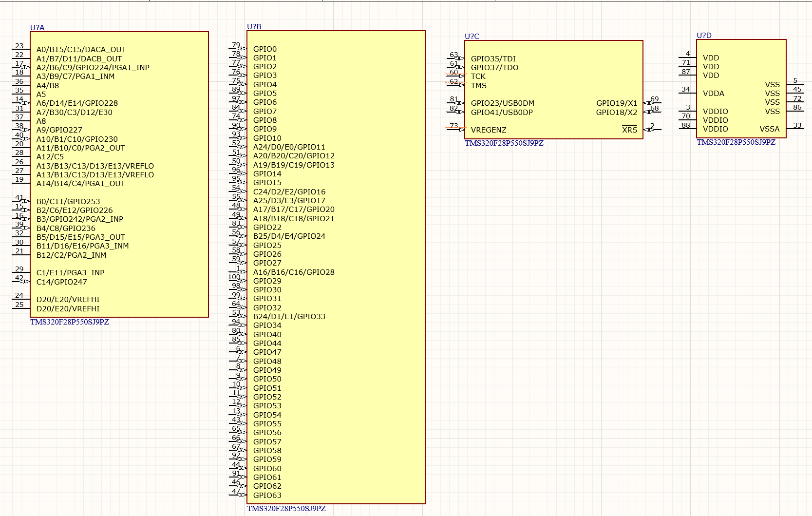The height and width of the screenshot is (516, 812).
Task: Click the GPIO0 pin label
Action: [265, 49]
